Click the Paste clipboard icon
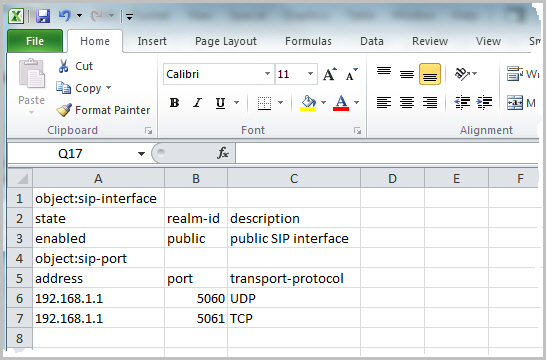 [31, 74]
